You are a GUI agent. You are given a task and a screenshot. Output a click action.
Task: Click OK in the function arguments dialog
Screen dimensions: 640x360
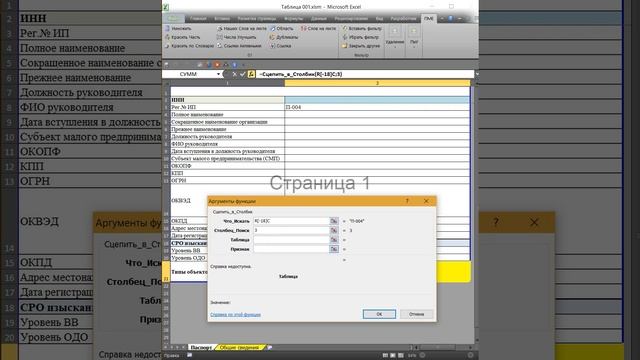tap(379, 314)
